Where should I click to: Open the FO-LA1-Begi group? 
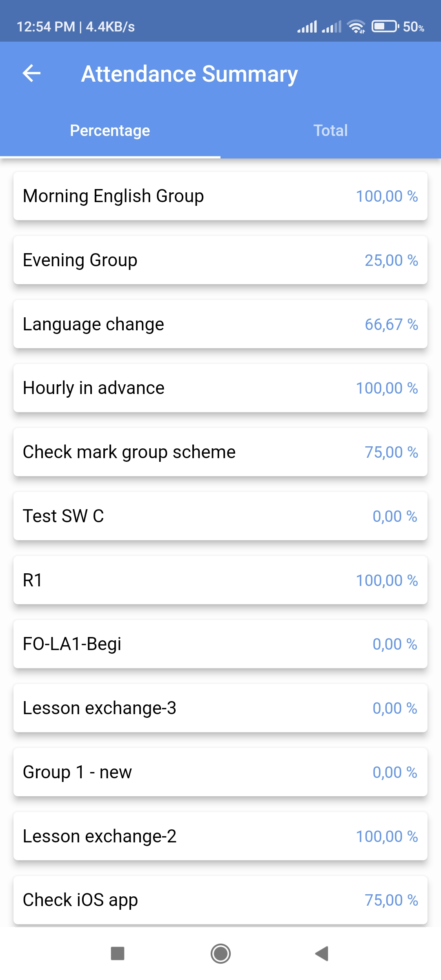tap(220, 644)
